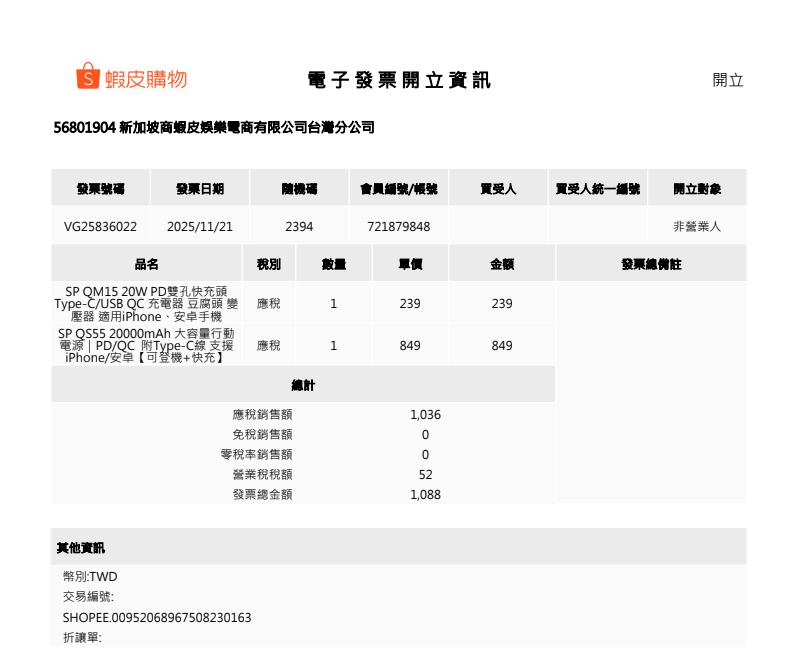The height and width of the screenshot is (663, 799).
Task: Select the random code 2394
Action: pyautogui.click(x=299, y=227)
